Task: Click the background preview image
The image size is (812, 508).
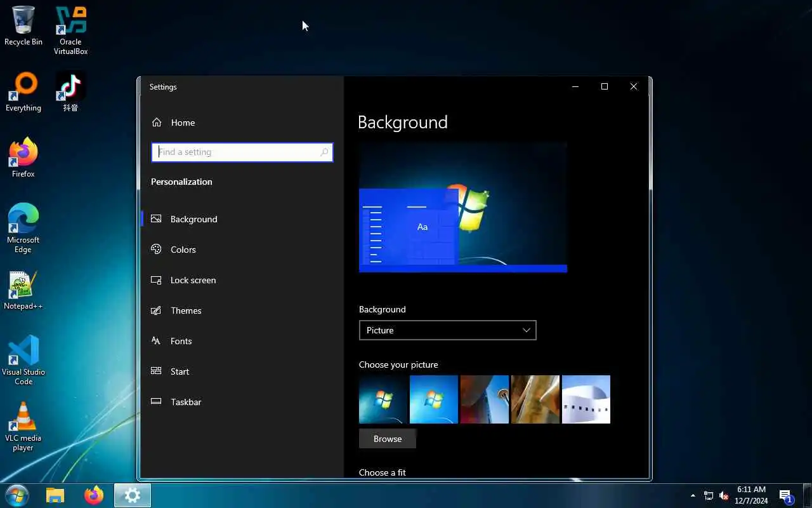Action: pos(463,207)
